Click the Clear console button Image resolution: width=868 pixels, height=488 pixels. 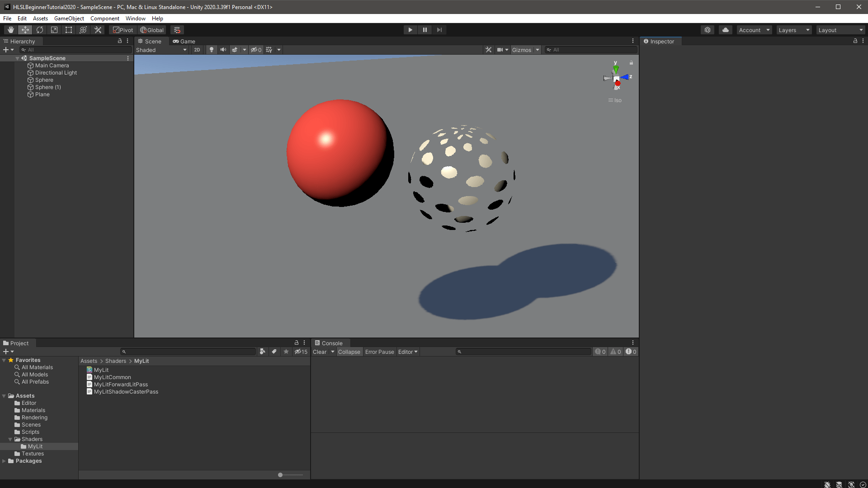tap(320, 352)
